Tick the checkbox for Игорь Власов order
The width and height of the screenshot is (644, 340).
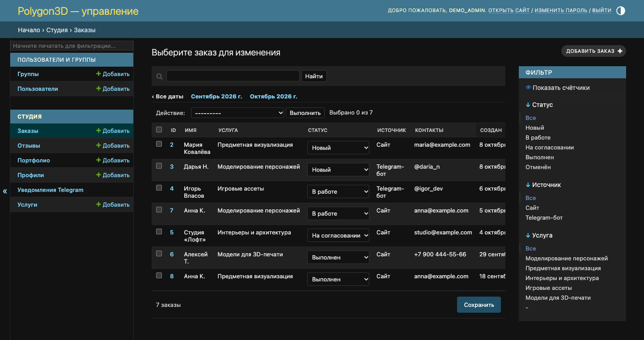(x=159, y=188)
